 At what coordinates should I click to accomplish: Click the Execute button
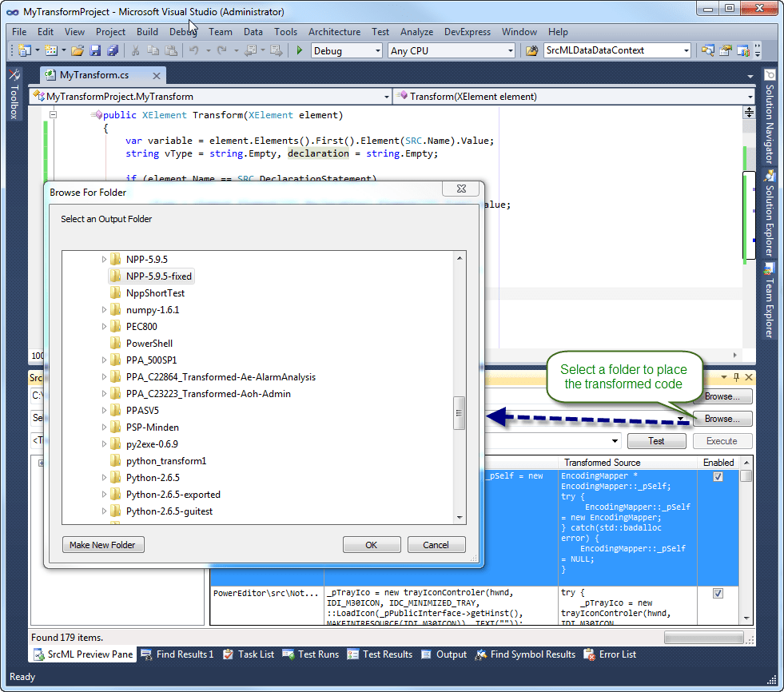point(722,440)
